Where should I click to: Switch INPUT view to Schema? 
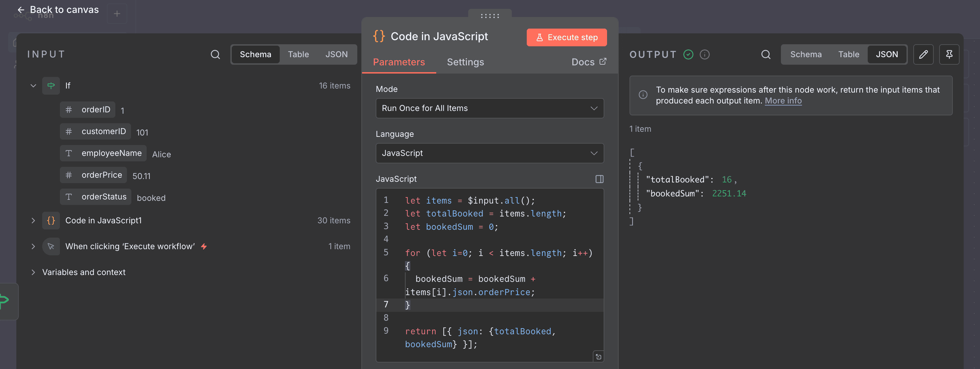coord(255,54)
